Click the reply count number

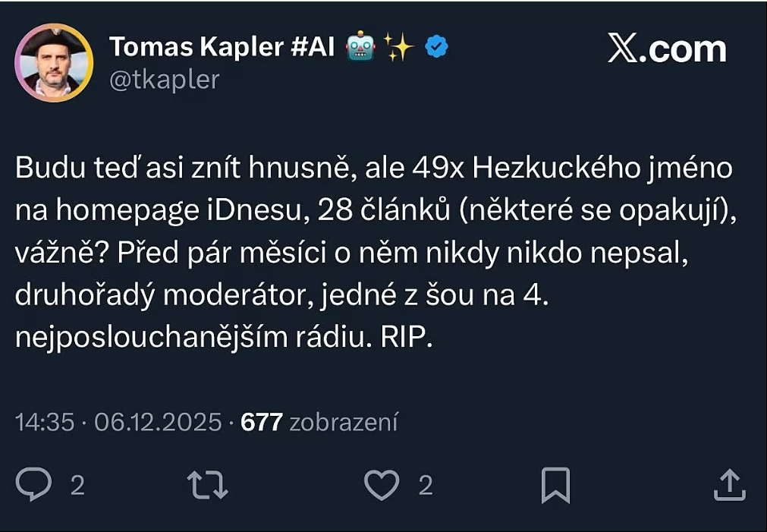77,486
